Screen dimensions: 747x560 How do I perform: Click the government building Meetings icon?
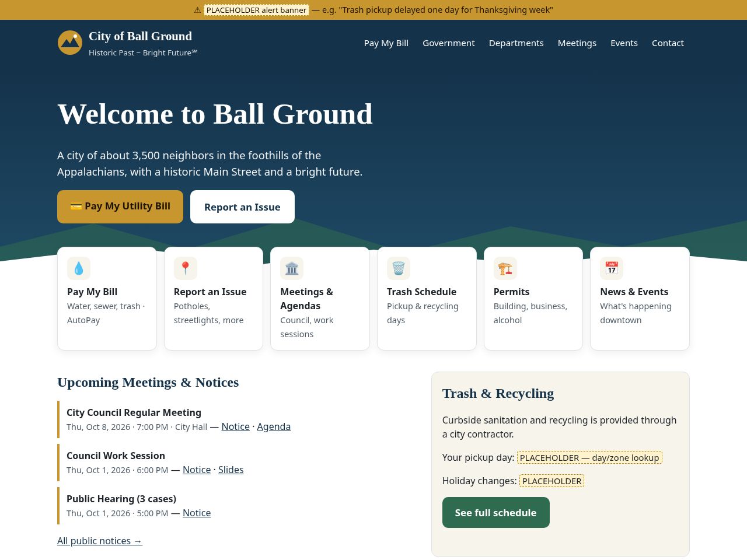coord(292,268)
